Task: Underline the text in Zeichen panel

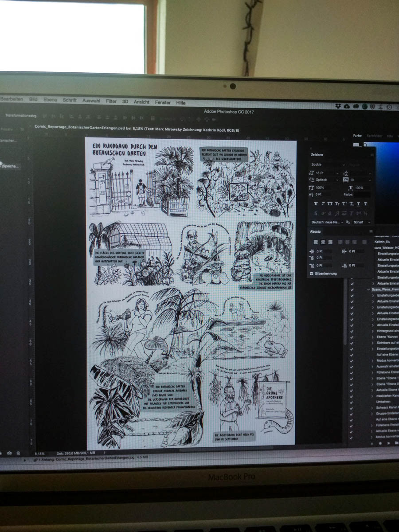Action: [x=358, y=204]
